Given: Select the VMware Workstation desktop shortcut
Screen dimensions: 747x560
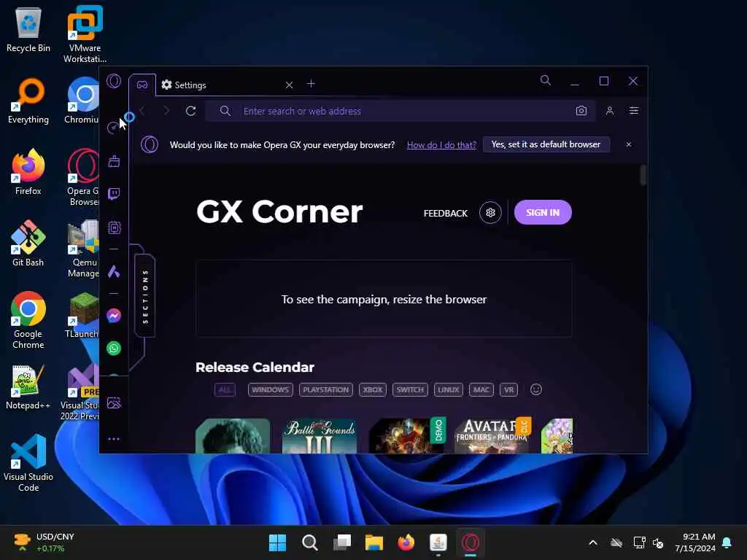Looking at the screenshot, I should [85, 34].
